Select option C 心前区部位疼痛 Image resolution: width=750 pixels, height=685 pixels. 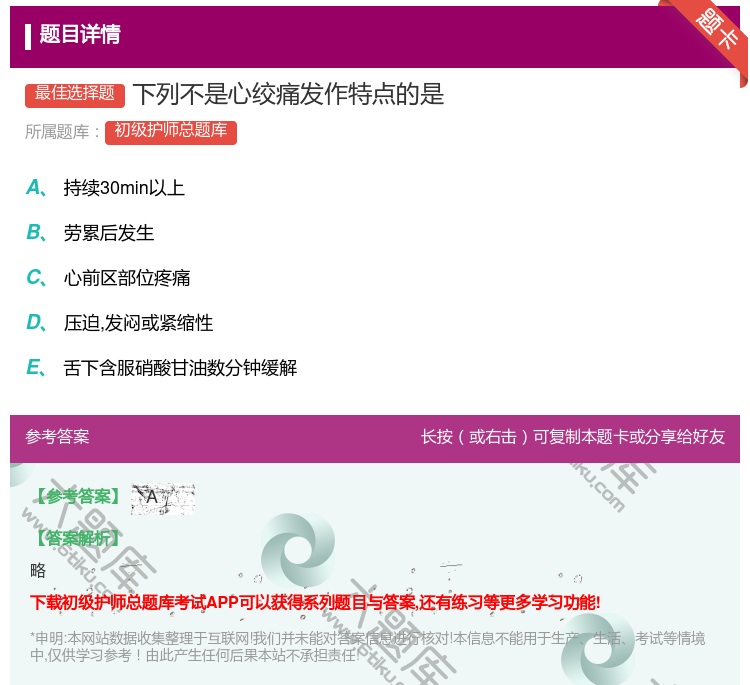108,278
